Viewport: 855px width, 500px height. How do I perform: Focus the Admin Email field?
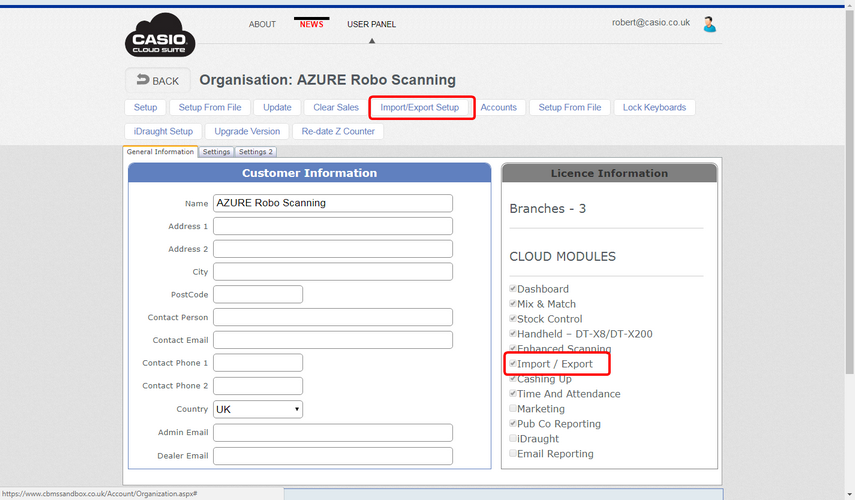[333, 432]
